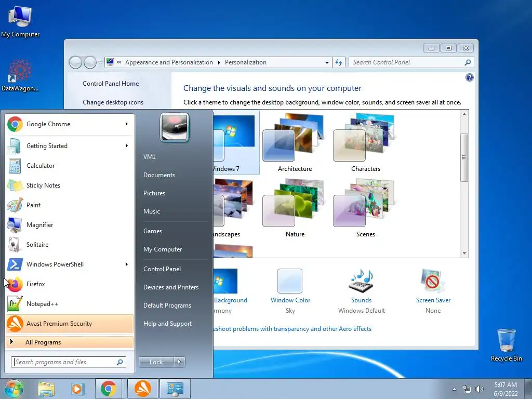Click the theme list scroll down arrow
The width and height of the screenshot is (532, 399).
click(464, 254)
